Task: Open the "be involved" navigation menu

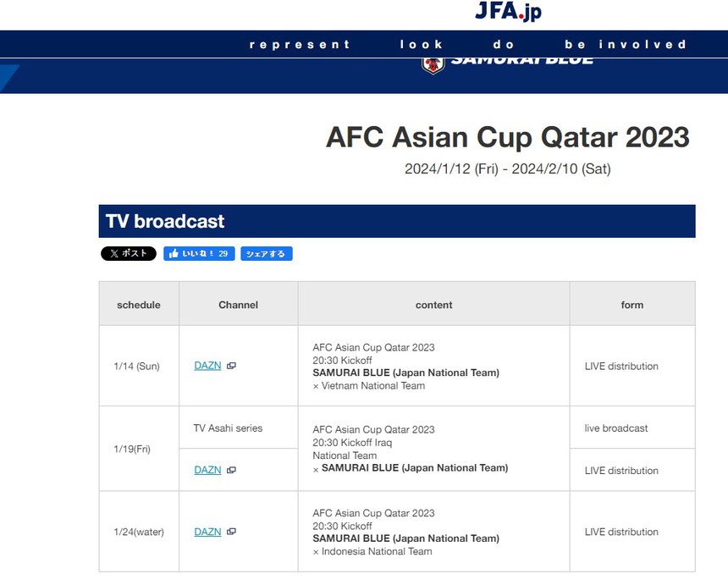Action: 626,45
